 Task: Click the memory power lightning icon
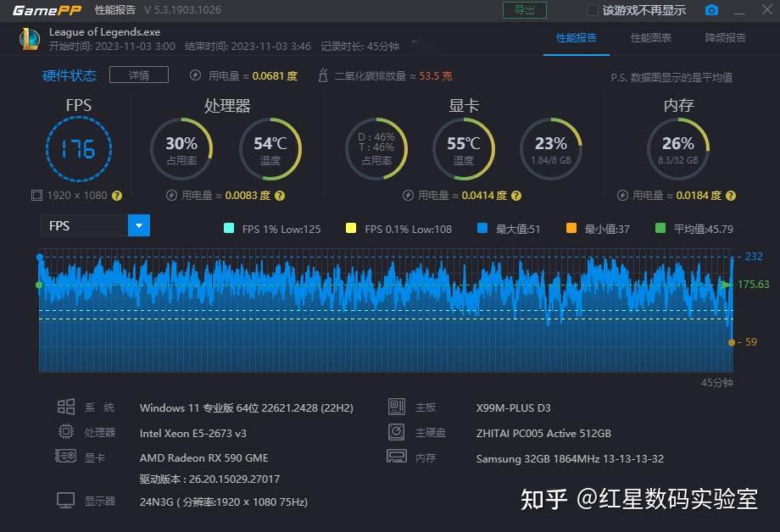point(622,196)
